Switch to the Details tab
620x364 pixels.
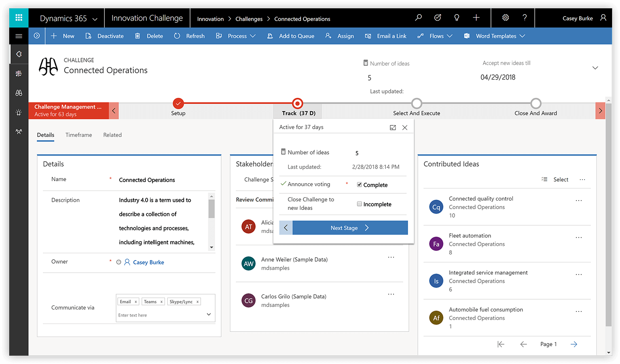46,135
